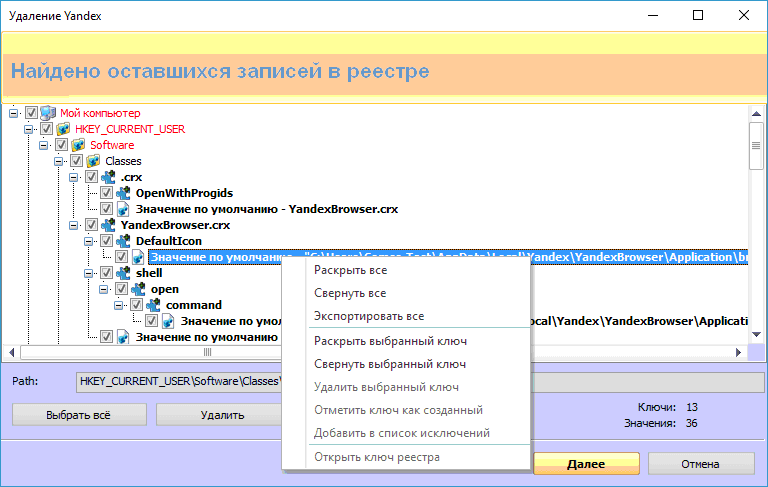The image size is (768, 487).
Task: Click the shell key icon
Action: [x=123, y=273]
